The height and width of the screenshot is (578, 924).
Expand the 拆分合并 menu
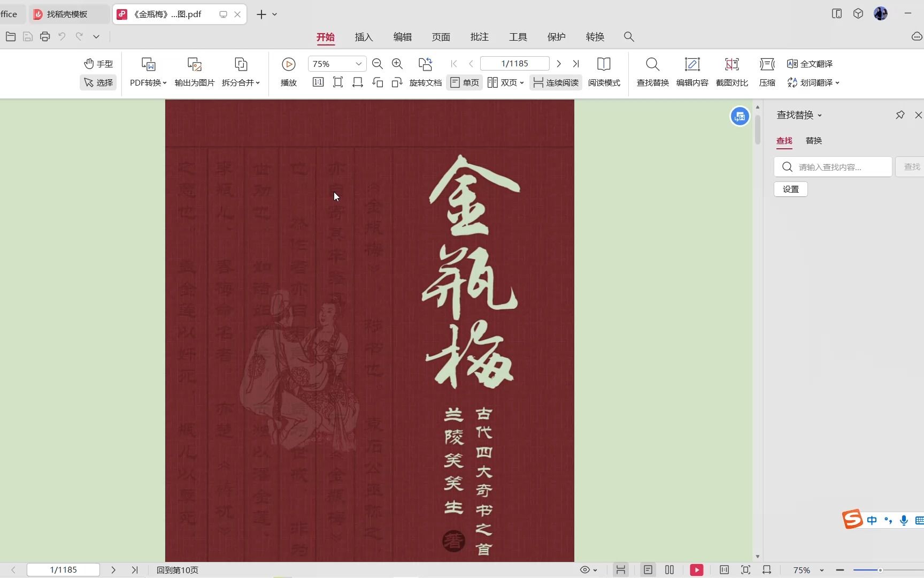[241, 82]
